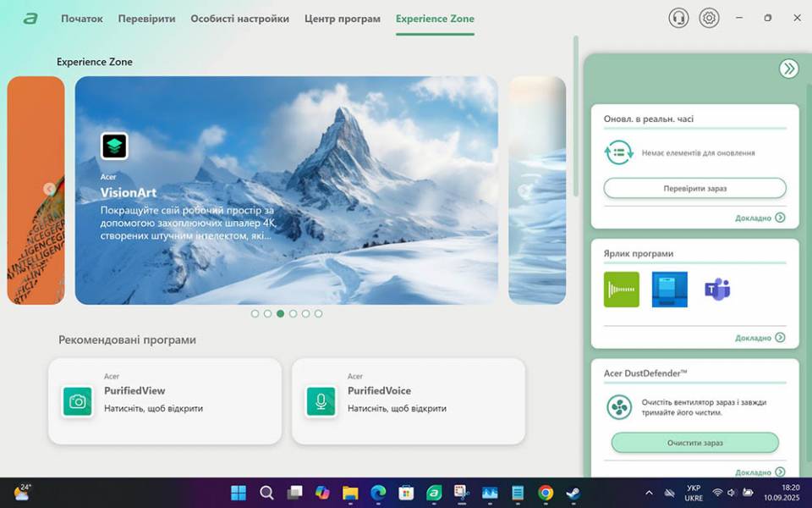This screenshot has height=508, width=812.
Task: Open the Acer VisionArt app icon
Action: [112, 146]
